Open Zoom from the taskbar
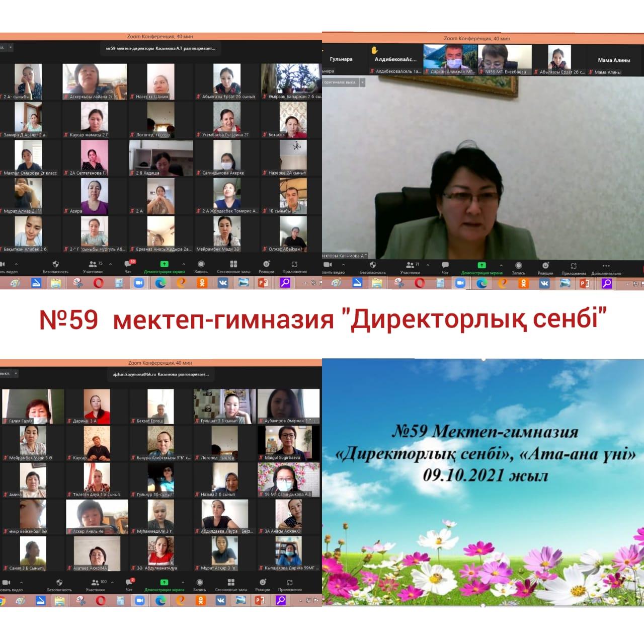 [x=138, y=282]
